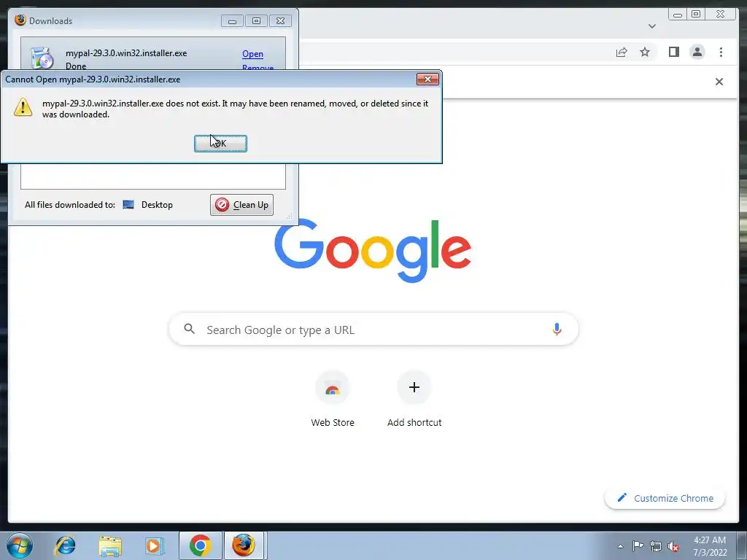Open the Web Store shortcut
The width and height of the screenshot is (747, 560).
coord(333,399)
